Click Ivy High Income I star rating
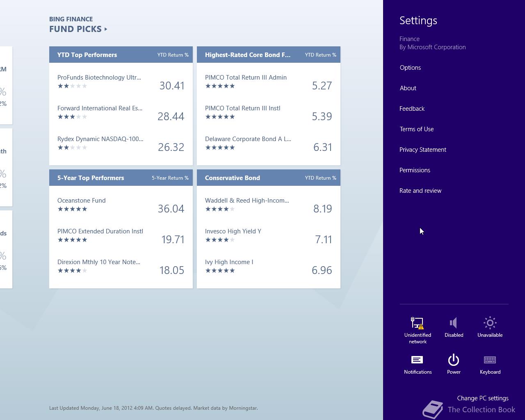The width and height of the screenshot is (525, 420). tap(220, 271)
